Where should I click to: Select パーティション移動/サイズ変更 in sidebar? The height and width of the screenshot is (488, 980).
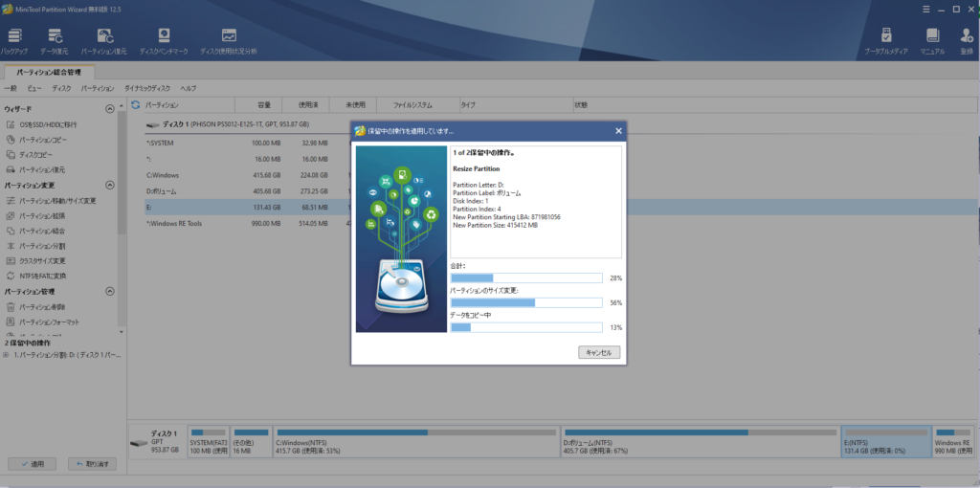[51, 201]
